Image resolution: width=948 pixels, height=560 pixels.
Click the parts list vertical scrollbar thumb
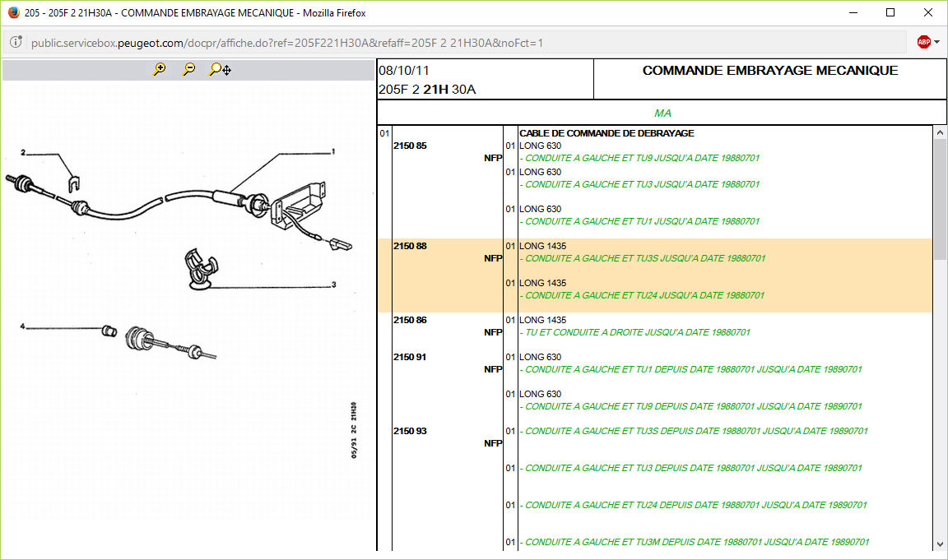(940, 199)
